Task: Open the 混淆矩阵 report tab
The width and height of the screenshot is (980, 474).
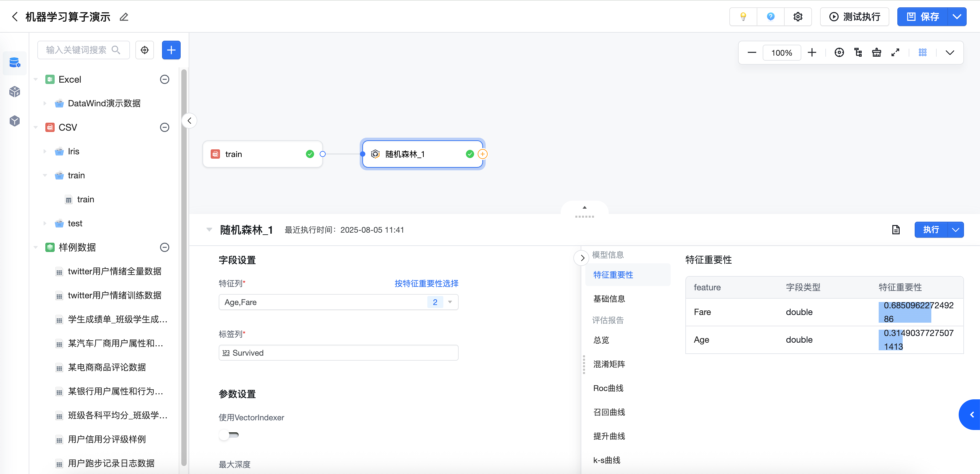Action: (x=609, y=364)
